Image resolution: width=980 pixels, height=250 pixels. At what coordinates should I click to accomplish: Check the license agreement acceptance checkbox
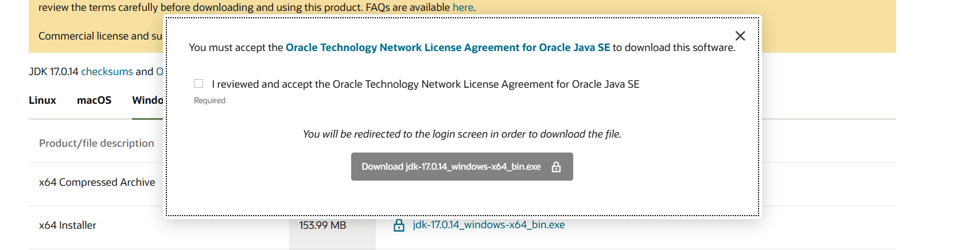(x=199, y=84)
